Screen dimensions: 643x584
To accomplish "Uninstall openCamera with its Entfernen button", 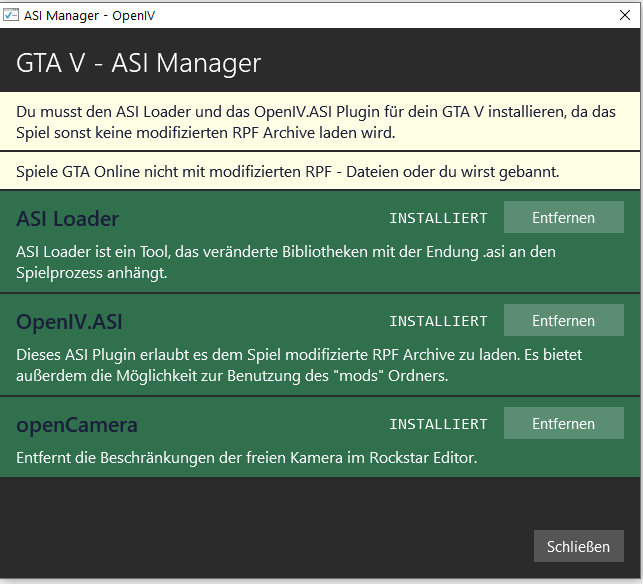I will [563, 424].
